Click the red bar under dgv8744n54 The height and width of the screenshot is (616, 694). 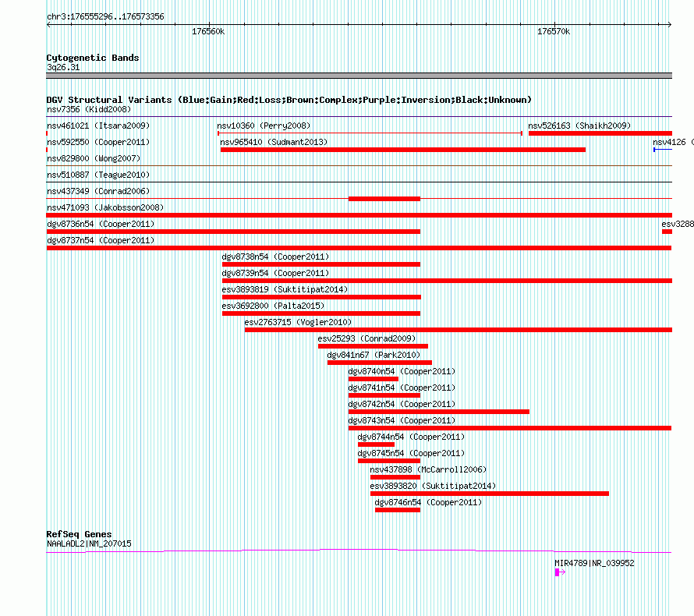(x=376, y=444)
